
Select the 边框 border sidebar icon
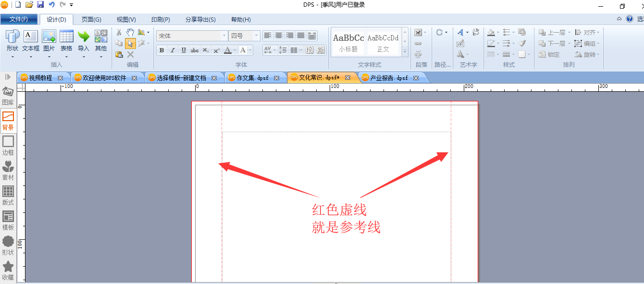8,146
